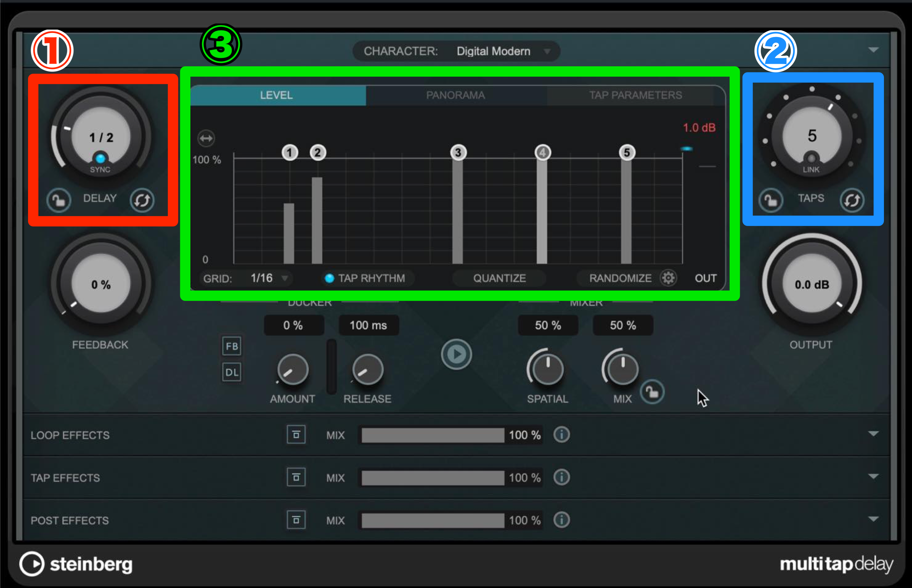Click the FEEDBACK 0 % knob
912x588 pixels.
pyautogui.click(x=101, y=283)
